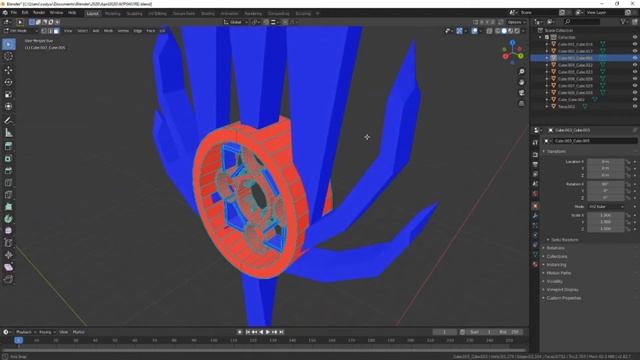The image size is (640, 360).
Task: Switch to vertex select mode
Action: [x=44, y=31]
